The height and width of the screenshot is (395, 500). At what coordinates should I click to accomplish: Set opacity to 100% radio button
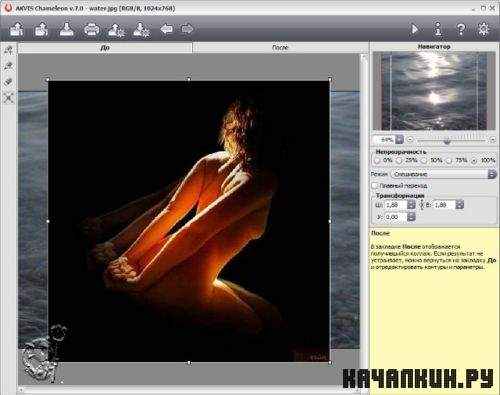click(474, 161)
